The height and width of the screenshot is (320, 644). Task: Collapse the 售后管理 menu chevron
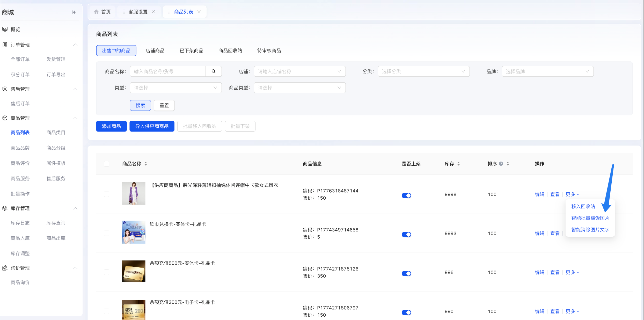click(x=75, y=89)
